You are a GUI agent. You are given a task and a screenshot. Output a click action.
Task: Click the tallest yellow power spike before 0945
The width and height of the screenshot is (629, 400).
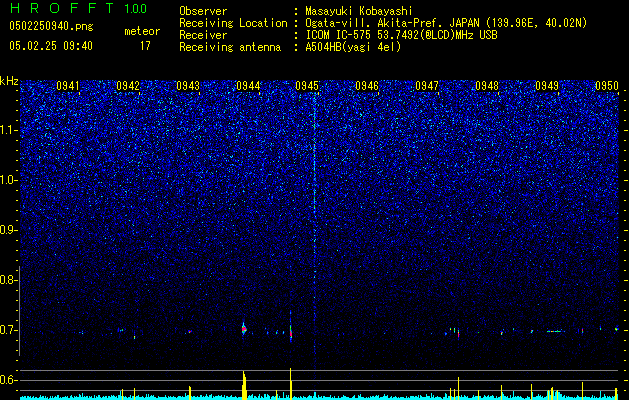tap(290, 382)
